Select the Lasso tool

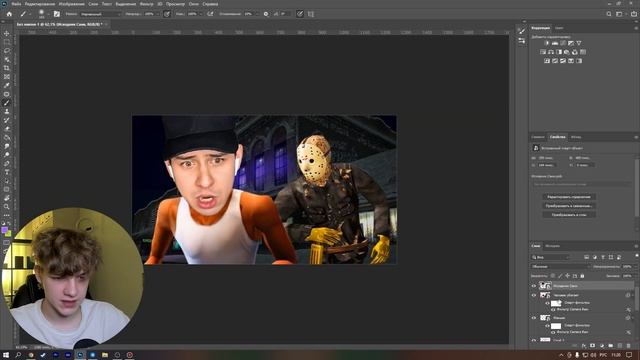[x=7, y=51]
